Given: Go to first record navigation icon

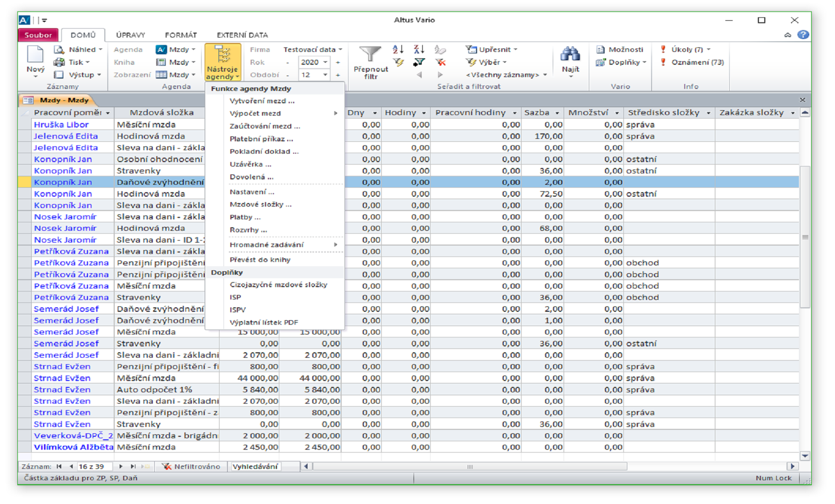Looking at the screenshot, I should [x=59, y=466].
